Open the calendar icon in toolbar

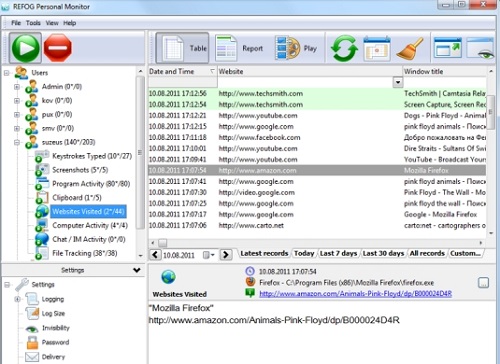click(x=377, y=49)
